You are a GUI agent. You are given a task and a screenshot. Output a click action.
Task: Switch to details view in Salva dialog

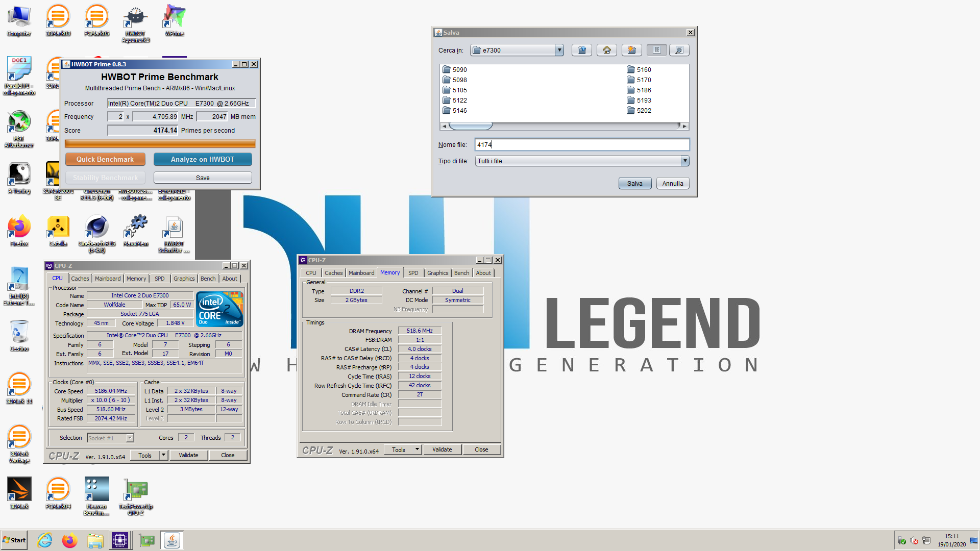coord(679,50)
